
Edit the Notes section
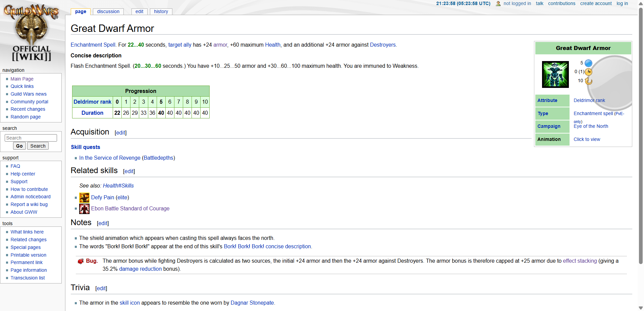pos(103,223)
